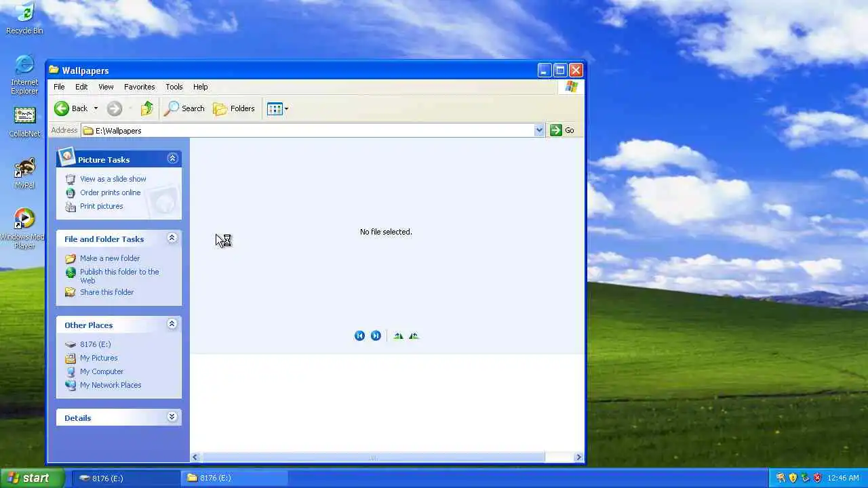Image resolution: width=868 pixels, height=488 pixels.
Task: Click the horizontal scrollbar left arrow
Action: (x=195, y=457)
